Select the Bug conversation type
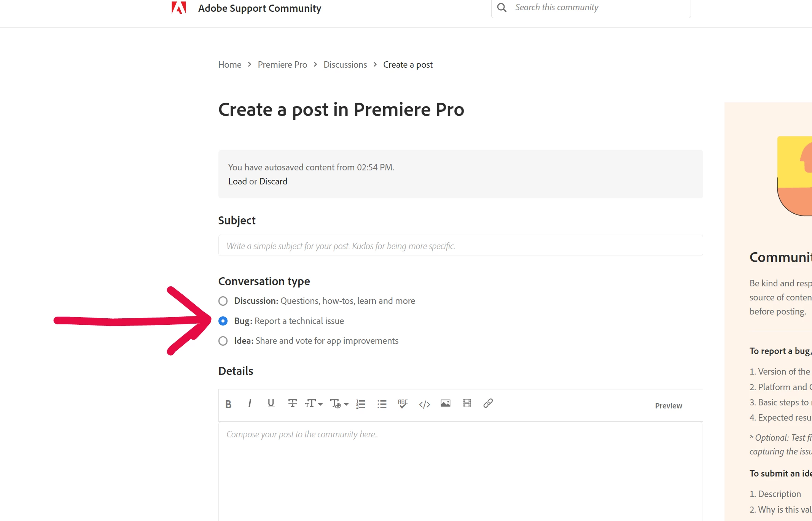The width and height of the screenshot is (812, 521). point(223,321)
